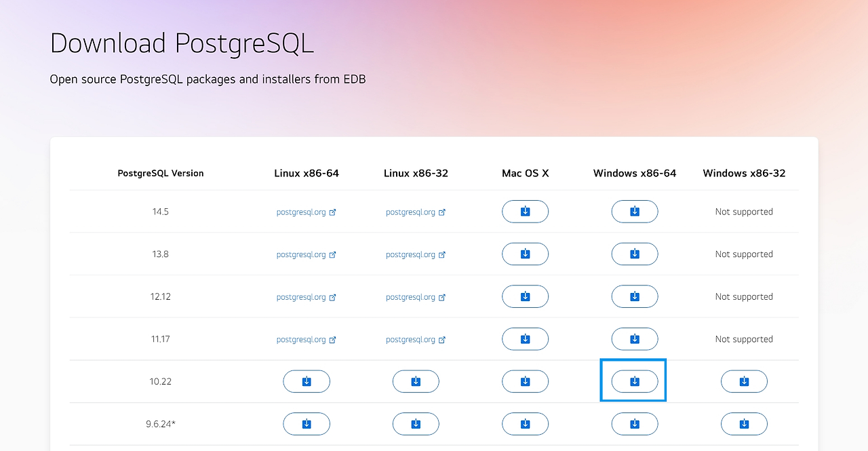The image size is (868, 451).
Task: Click the Mac OS X column header
Action: 526,173
